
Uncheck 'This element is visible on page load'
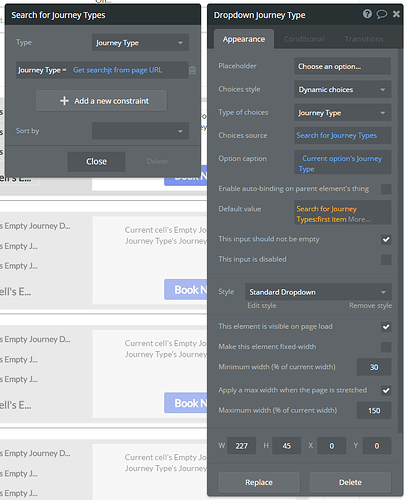(386, 327)
